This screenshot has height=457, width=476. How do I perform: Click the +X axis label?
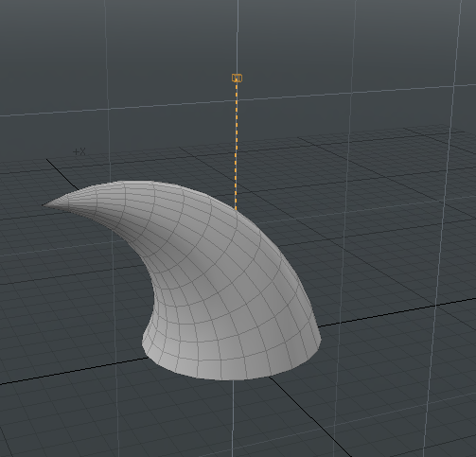pos(79,151)
